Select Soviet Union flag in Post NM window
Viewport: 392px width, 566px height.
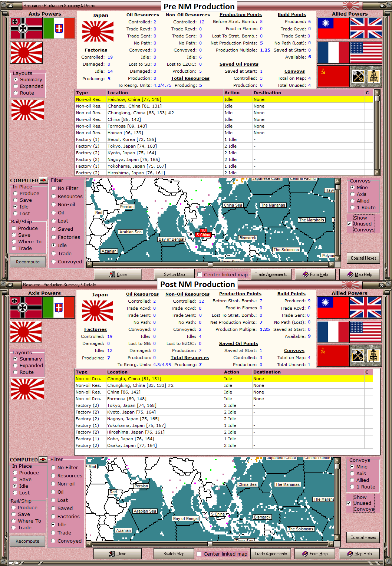point(333,355)
